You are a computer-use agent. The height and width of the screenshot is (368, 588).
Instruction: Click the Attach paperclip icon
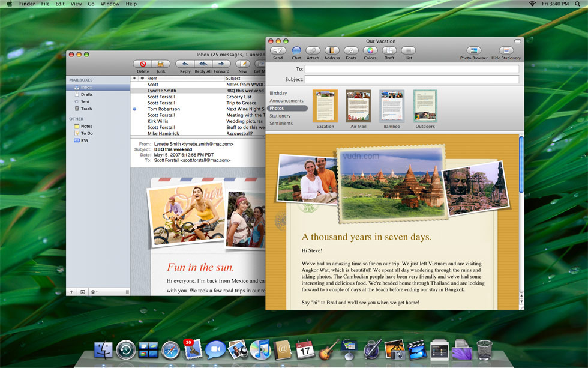(x=313, y=50)
